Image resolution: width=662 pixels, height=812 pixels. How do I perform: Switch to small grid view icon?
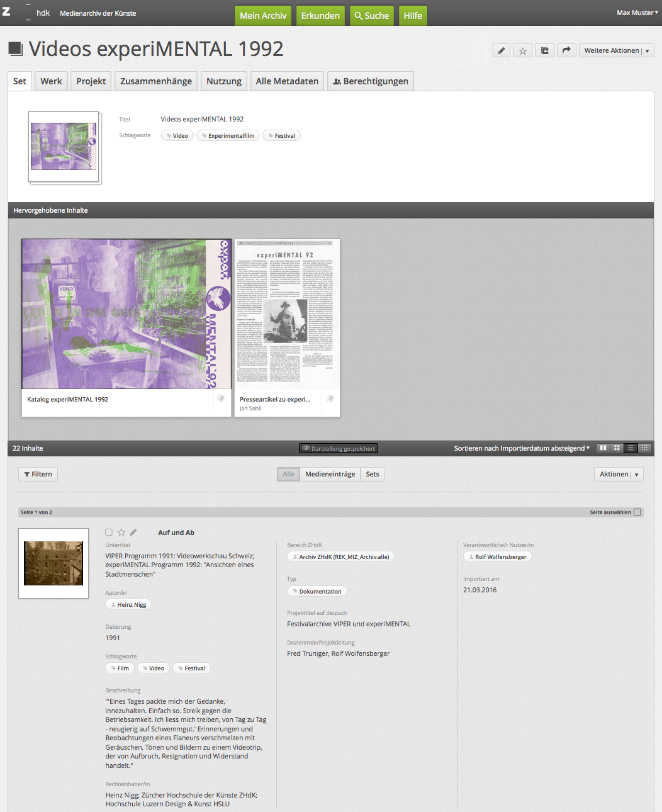tap(617, 448)
